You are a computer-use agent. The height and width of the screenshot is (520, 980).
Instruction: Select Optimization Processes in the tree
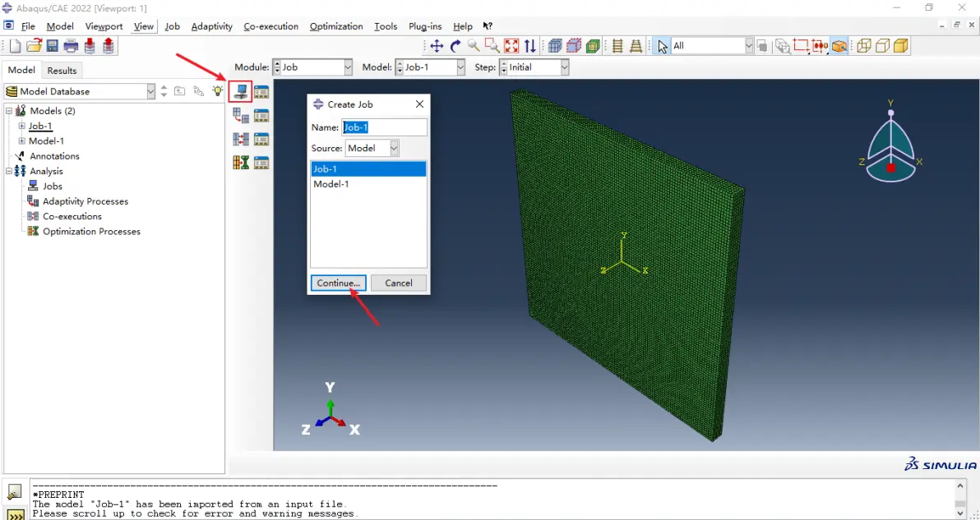92,231
